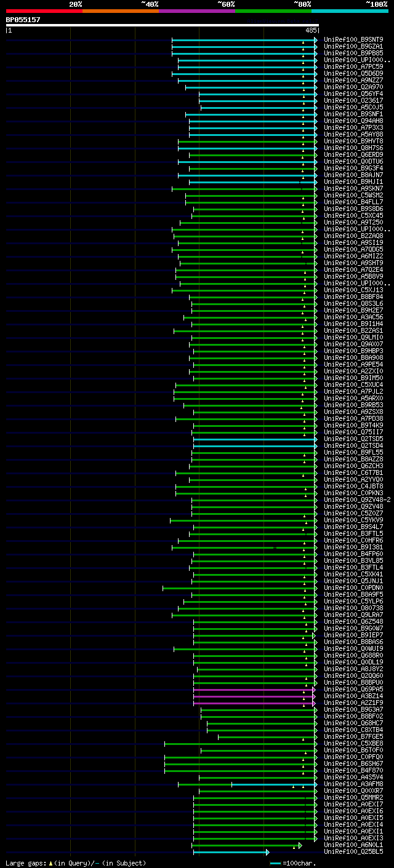
Task: Open hit UniRef100_B9PB85
Action: pyautogui.click(x=353, y=54)
